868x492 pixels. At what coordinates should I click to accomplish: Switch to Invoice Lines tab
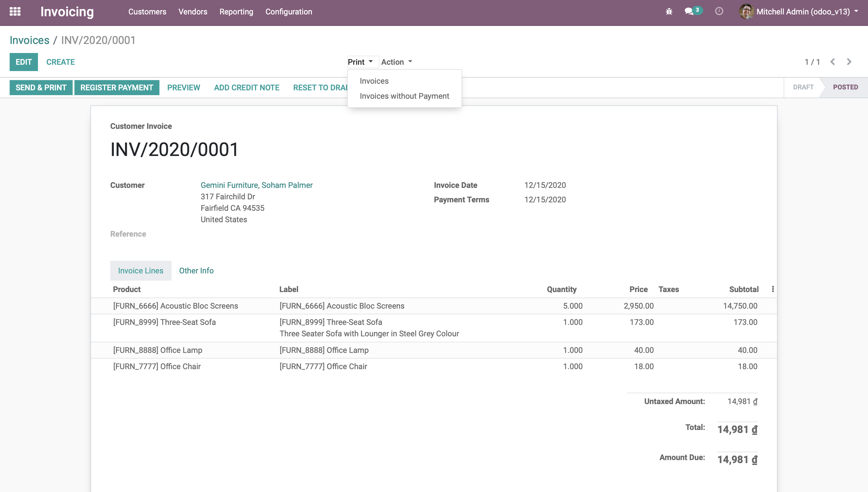pos(141,270)
